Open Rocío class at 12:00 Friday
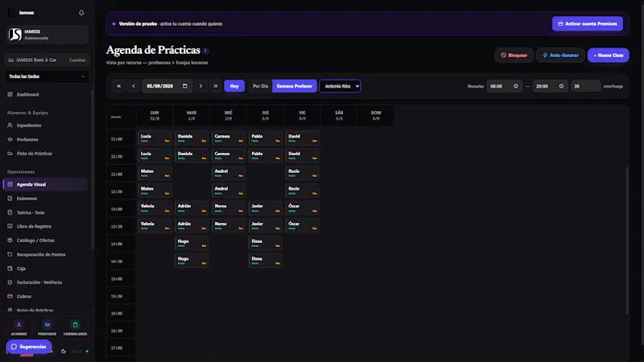The image size is (644, 362). coord(303,173)
